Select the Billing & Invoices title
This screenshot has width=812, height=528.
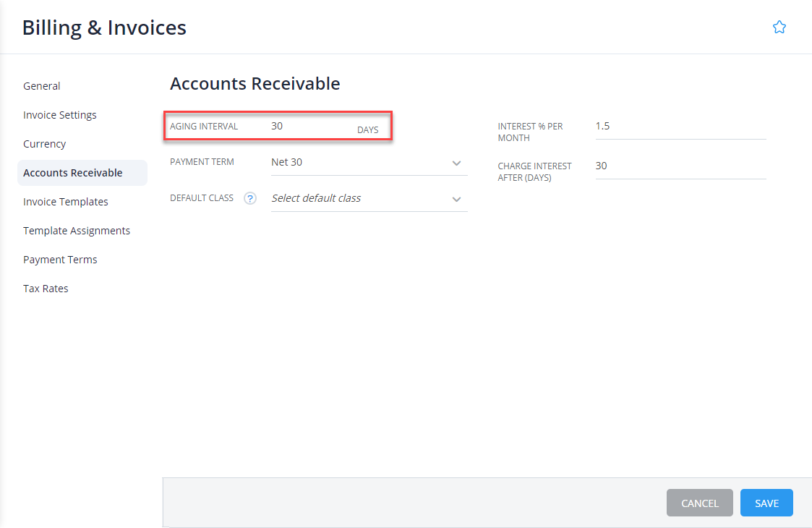click(x=104, y=27)
